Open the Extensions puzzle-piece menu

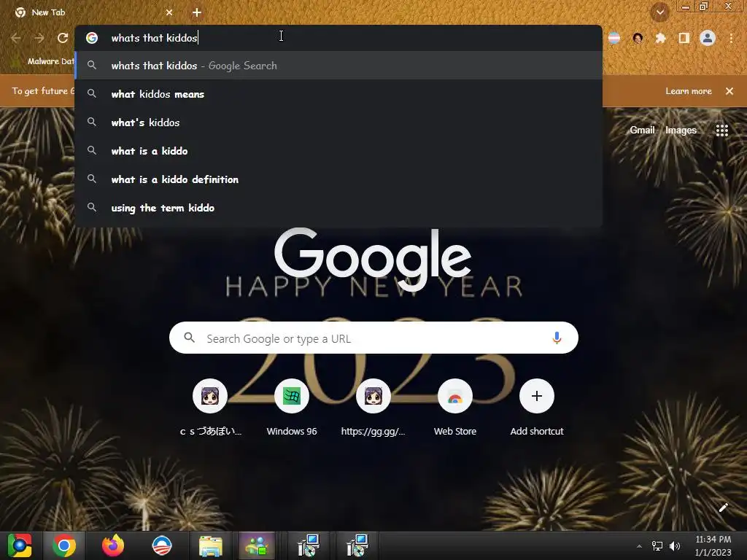coord(661,38)
